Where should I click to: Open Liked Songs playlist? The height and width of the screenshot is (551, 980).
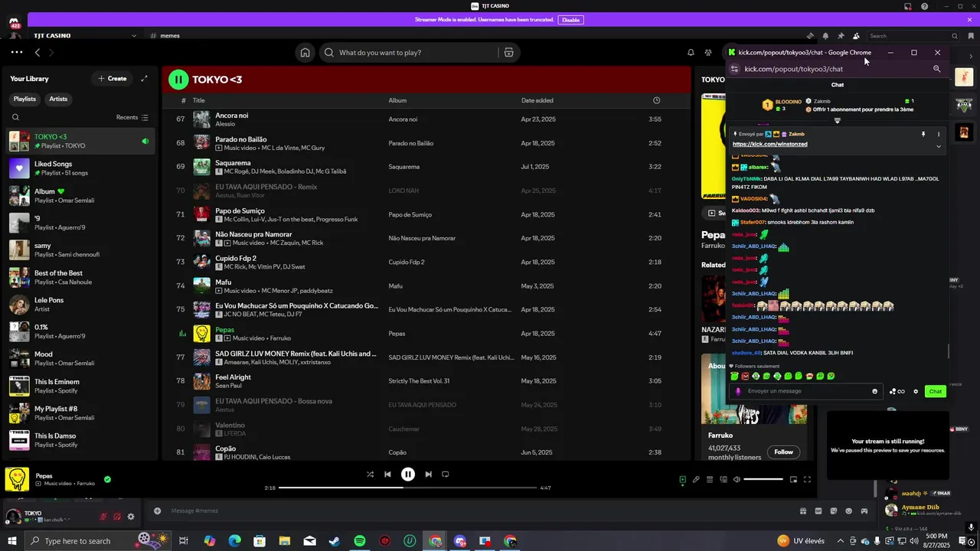point(80,168)
